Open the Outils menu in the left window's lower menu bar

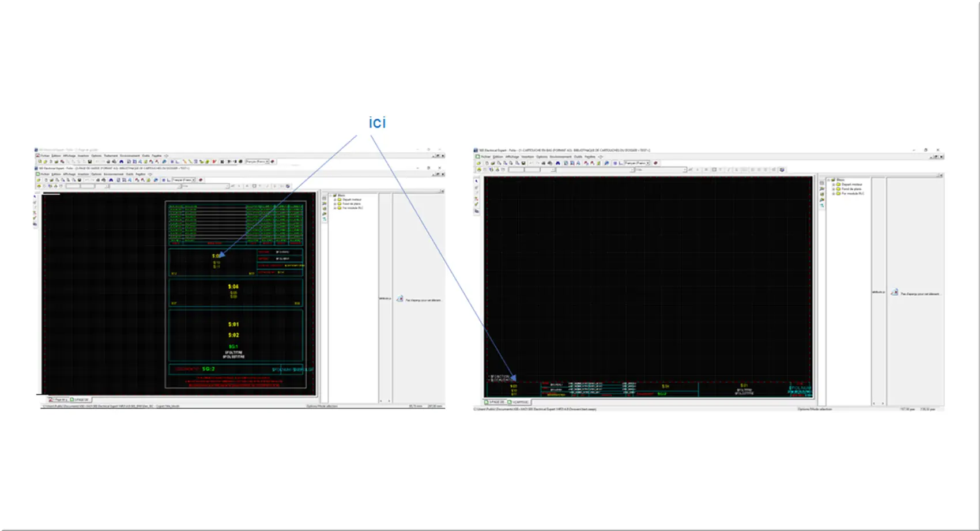tap(130, 174)
